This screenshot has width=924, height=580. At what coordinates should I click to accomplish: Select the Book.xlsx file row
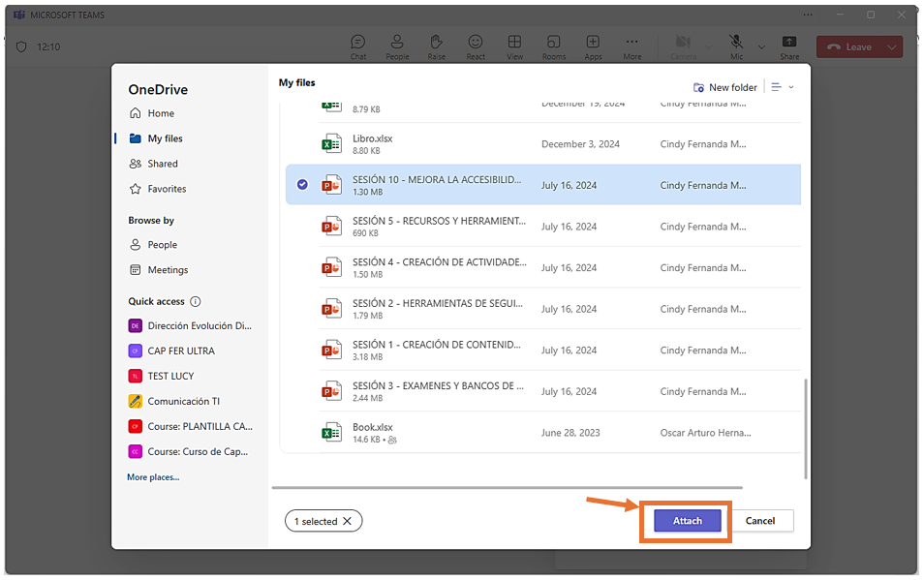372,428
